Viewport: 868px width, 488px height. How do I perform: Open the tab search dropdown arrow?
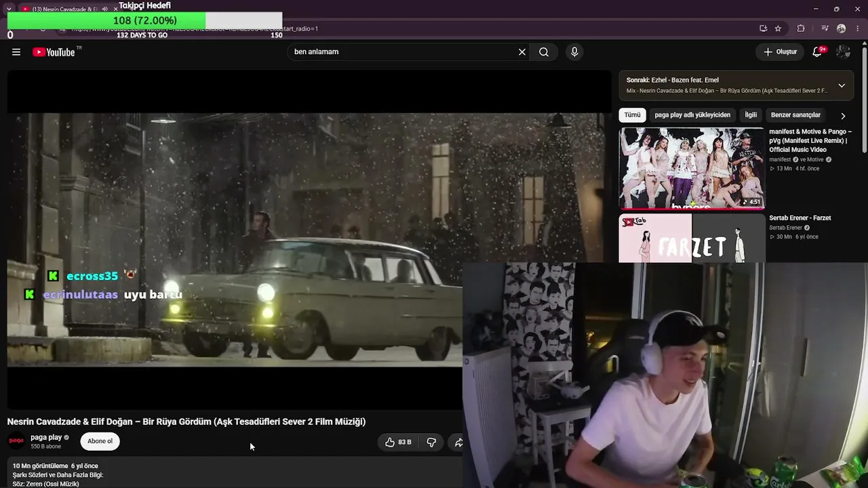[x=9, y=9]
